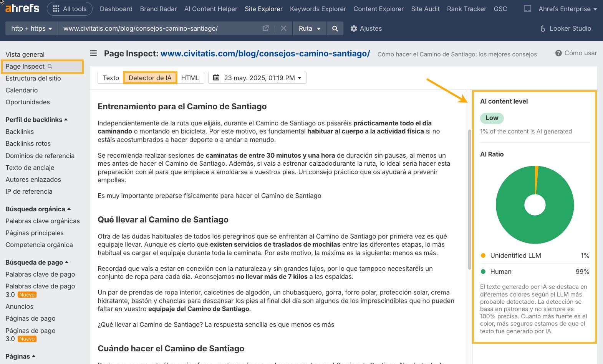The height and width of the screenshot is (364, 603).
Task: Click the Cómo usar help icon
Action: (558, 53)
